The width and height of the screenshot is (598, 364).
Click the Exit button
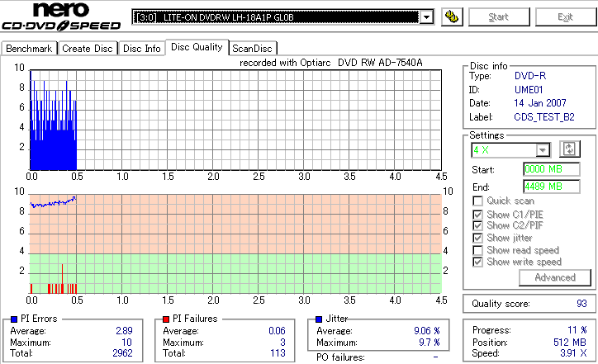click(x=565, y=17)
